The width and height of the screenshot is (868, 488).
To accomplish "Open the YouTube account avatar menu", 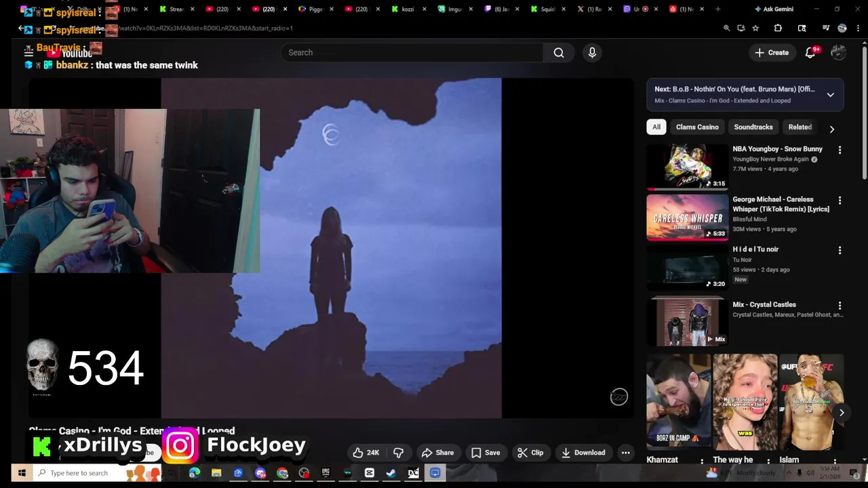I will pyautogui.click(x=839, y=53).
